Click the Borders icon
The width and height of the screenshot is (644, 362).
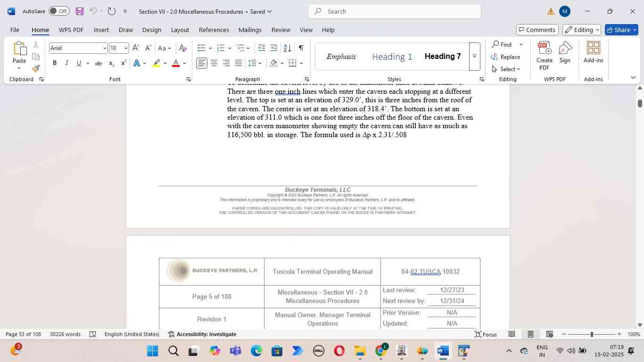[293, 63]
